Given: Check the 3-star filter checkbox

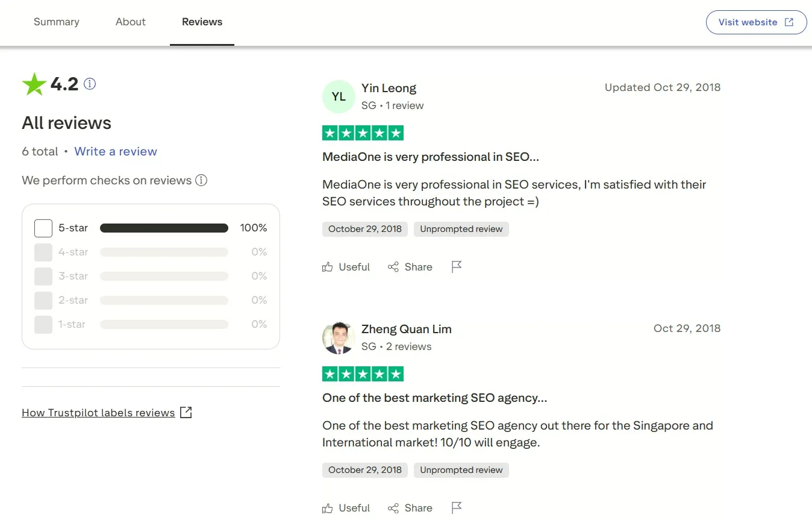Looking at the screenshot, I should pos(43,277).
